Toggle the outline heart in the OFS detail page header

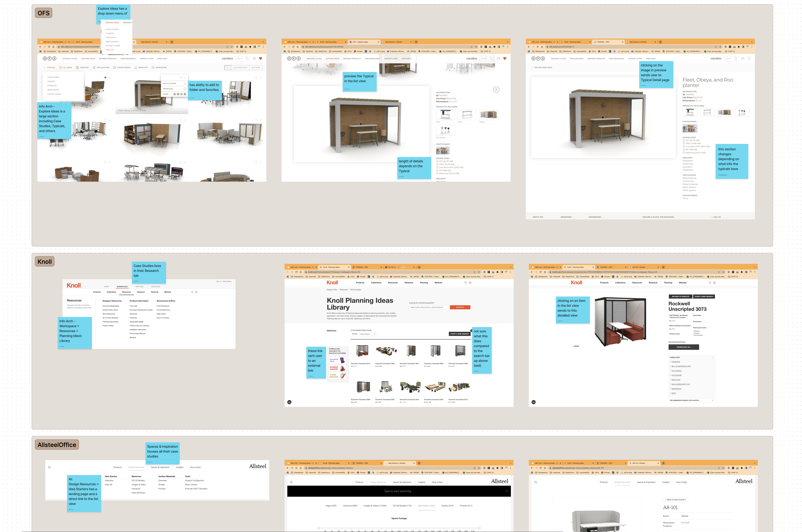click(749, 58)
